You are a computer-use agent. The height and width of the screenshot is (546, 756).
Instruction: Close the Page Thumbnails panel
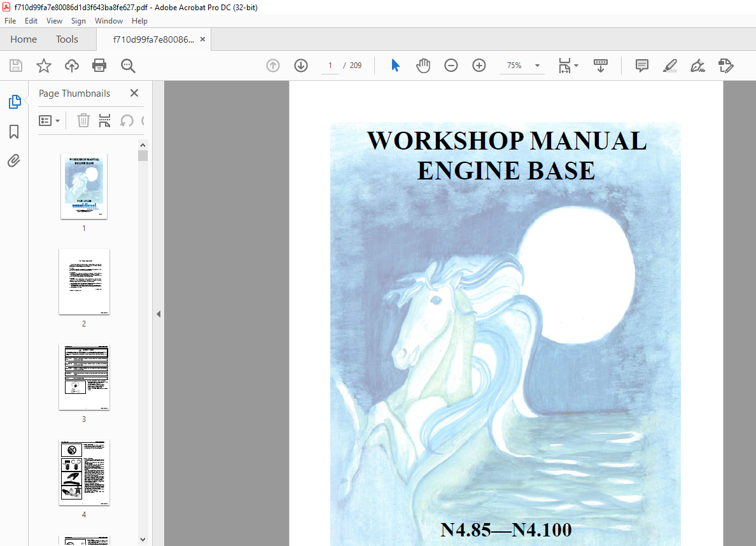pyautogui.click(x=134, y=93)
